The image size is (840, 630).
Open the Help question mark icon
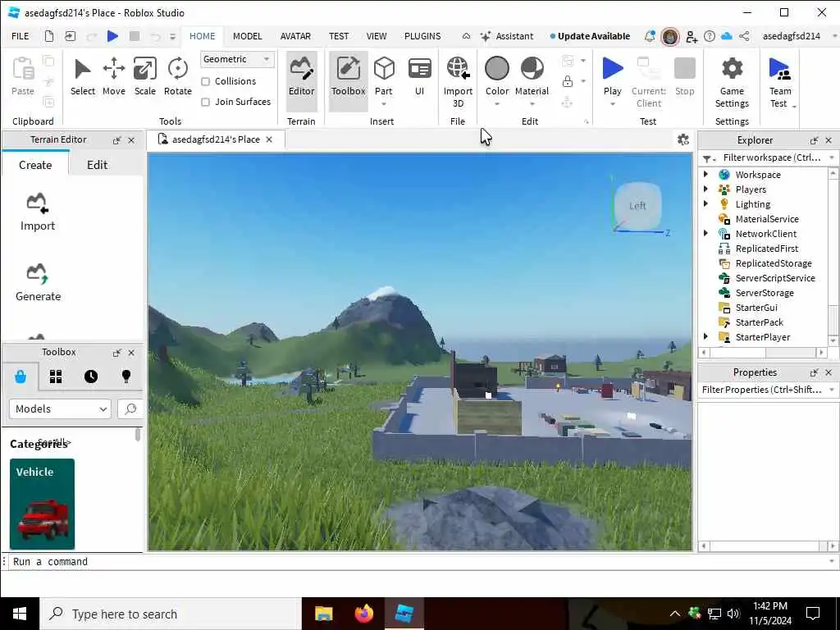coord(710,36)
